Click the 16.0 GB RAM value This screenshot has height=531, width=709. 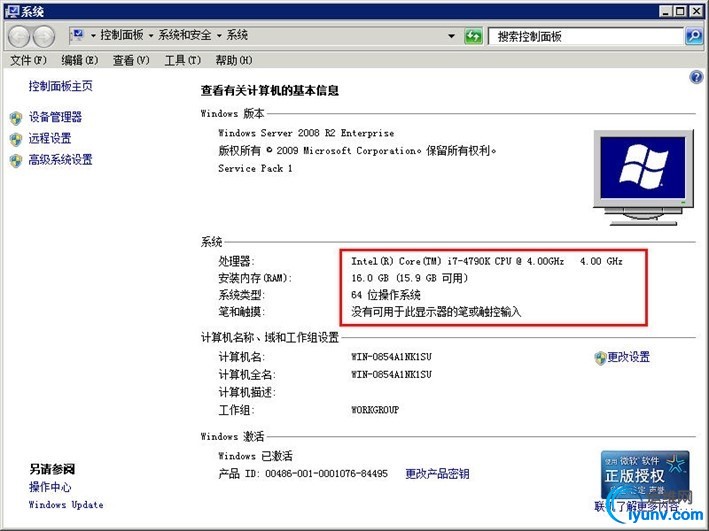pos(409,278)
